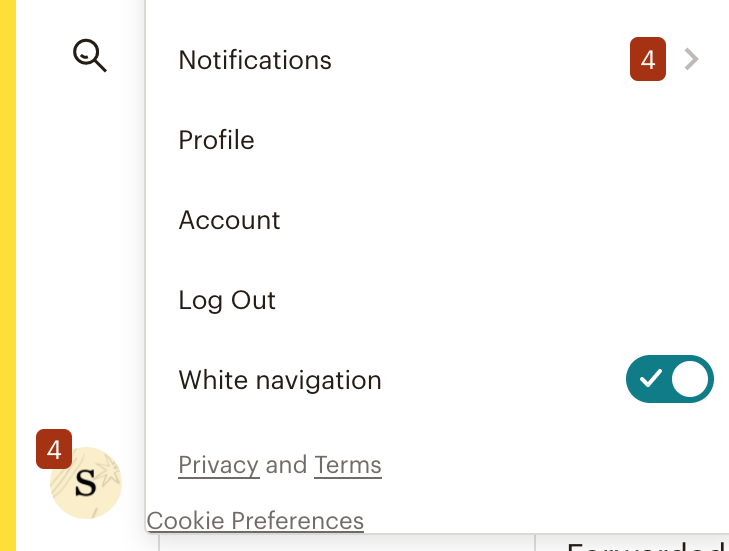The height and width of the screenshot is (551, 729).
Task: Click the white knob of the navigation switch
Action: [690, 379]
